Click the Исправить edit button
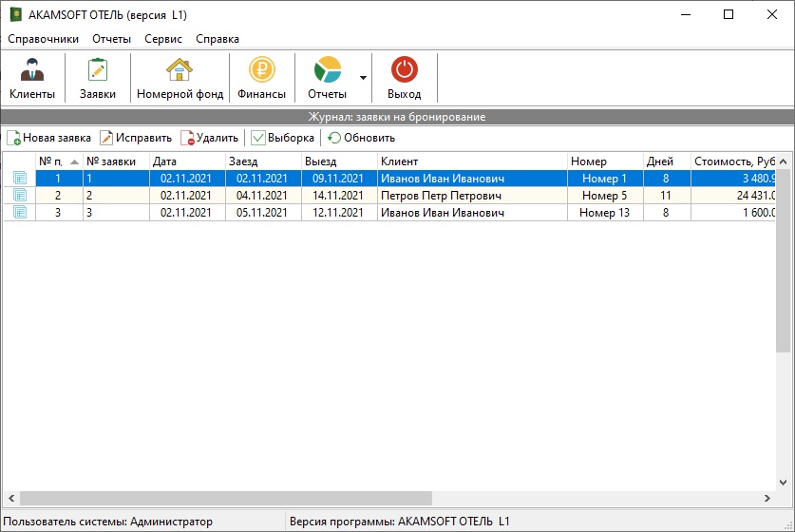The height and width of the screenshot is (532, 795). (x=136, y=138)
